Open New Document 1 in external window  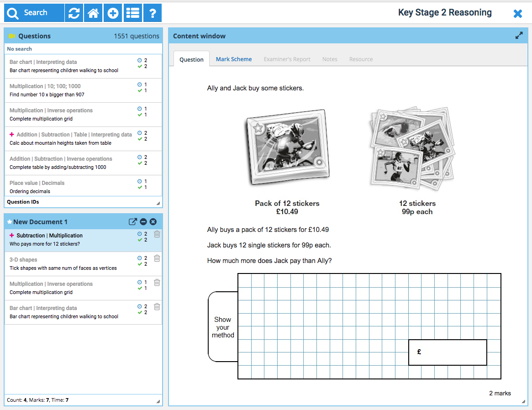pyautogui.click(x=132, y=222)
